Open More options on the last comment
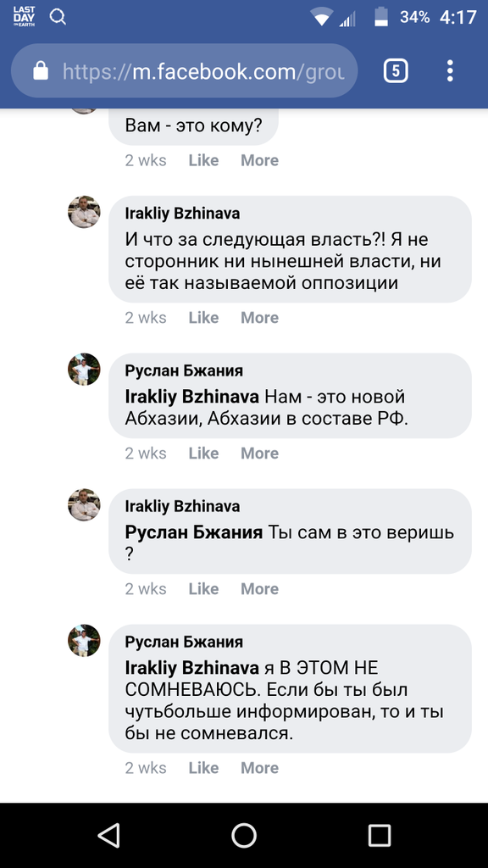This screenshot has width=488, height=868. [x=259, y=767]
